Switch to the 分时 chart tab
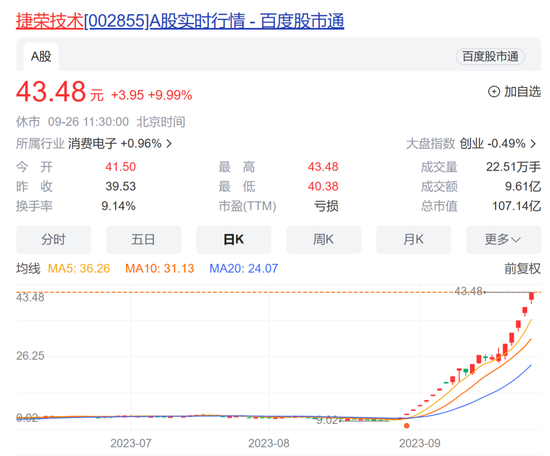550x456 pixels. [53, 240]
